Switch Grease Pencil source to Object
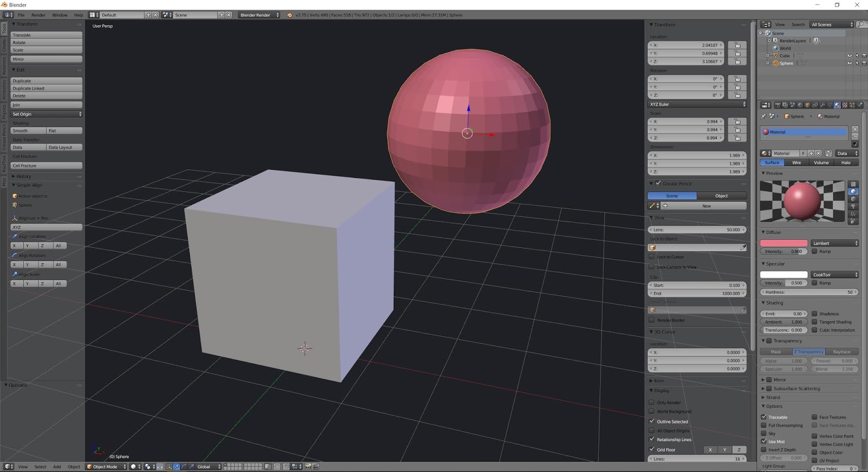Image resolution: width=868 pixels, height=472 pixels. point(722,196)
